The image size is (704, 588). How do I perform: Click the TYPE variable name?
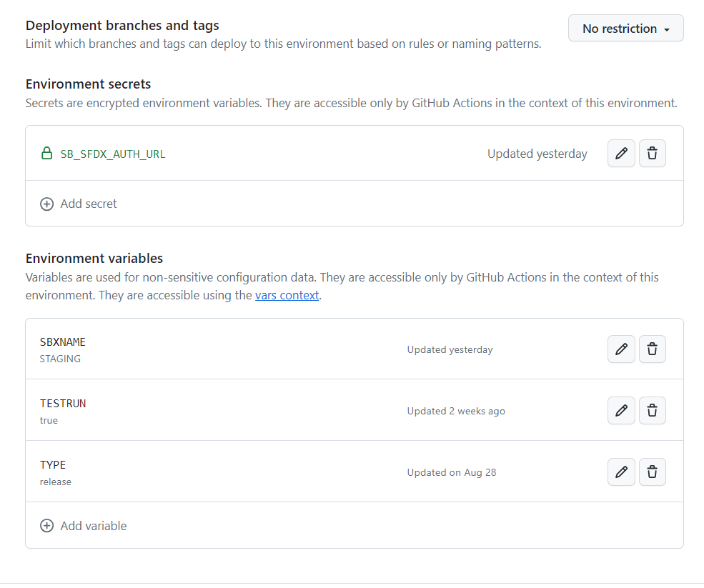53,465
